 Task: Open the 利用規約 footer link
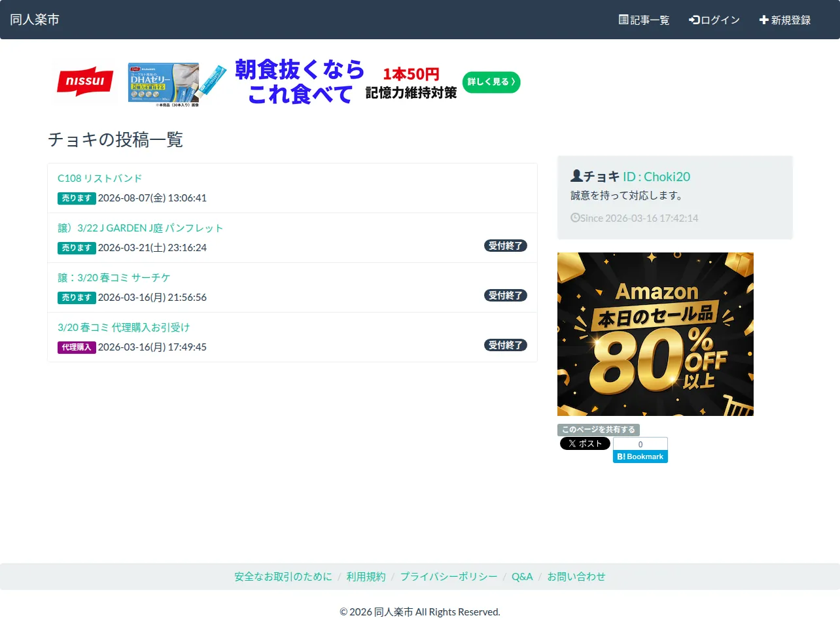[366, 577]
